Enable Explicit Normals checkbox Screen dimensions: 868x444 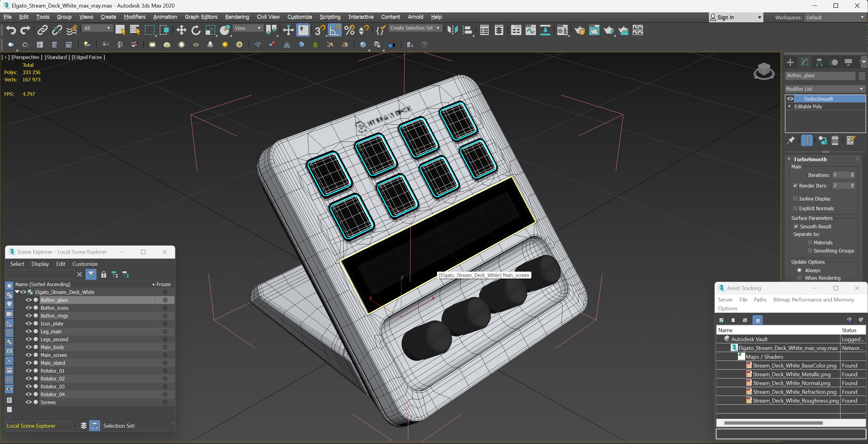(795, 208)
